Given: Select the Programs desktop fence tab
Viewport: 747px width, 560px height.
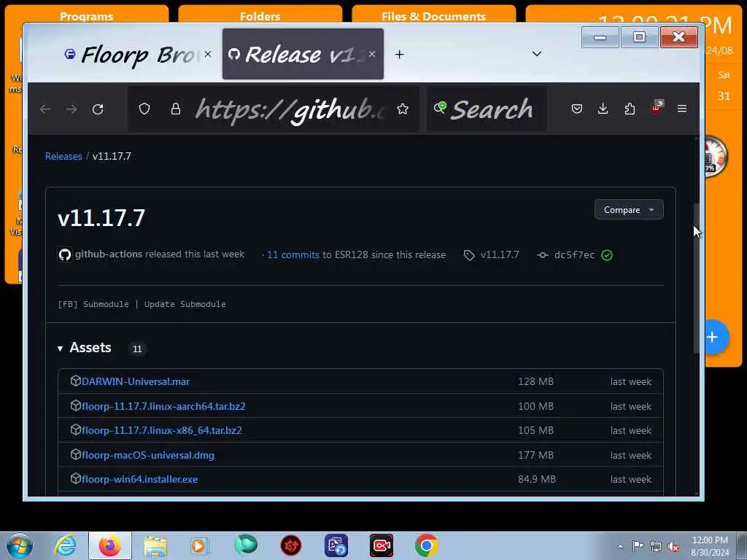Looking at the screenshot, I should 87,16.
